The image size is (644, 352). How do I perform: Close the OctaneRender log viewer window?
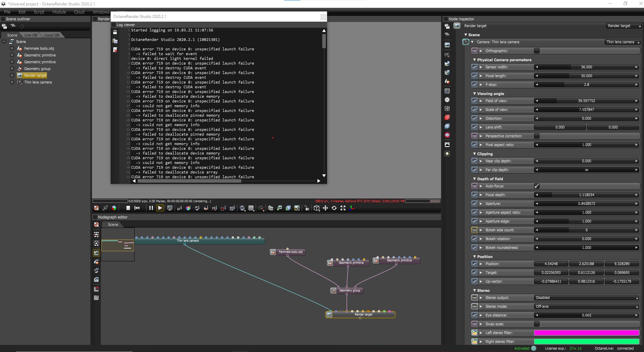click(x=323, y=17)
